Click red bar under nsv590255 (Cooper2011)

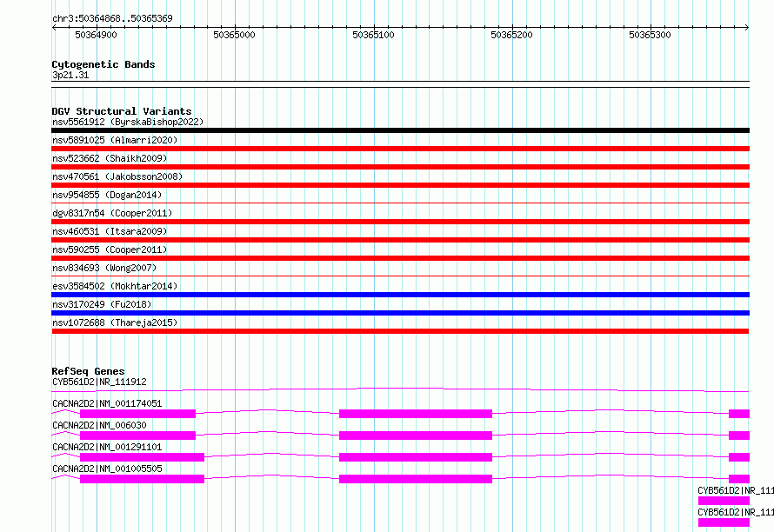coord(400,258)
